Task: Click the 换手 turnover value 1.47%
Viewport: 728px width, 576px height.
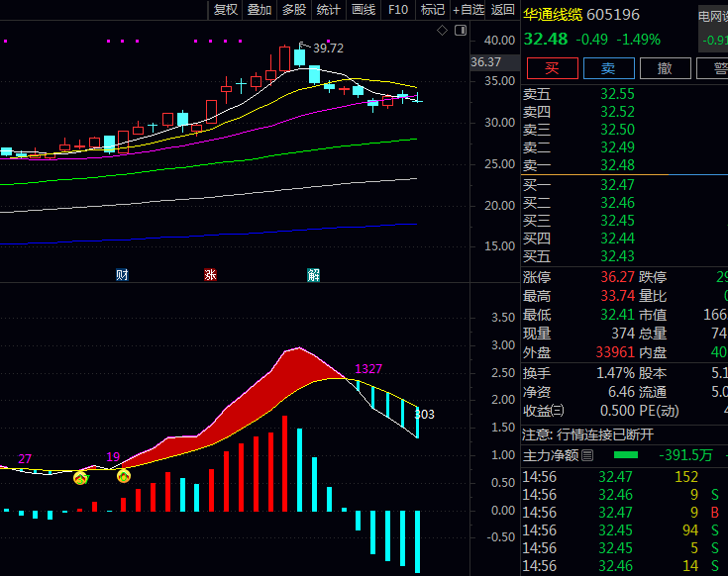Action: 615,373
